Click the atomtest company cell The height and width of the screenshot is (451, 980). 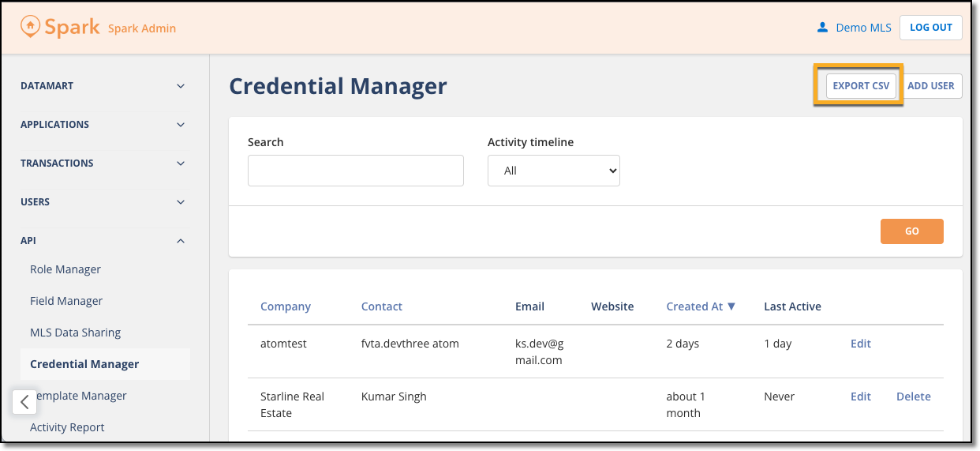(x=283, y=344)
